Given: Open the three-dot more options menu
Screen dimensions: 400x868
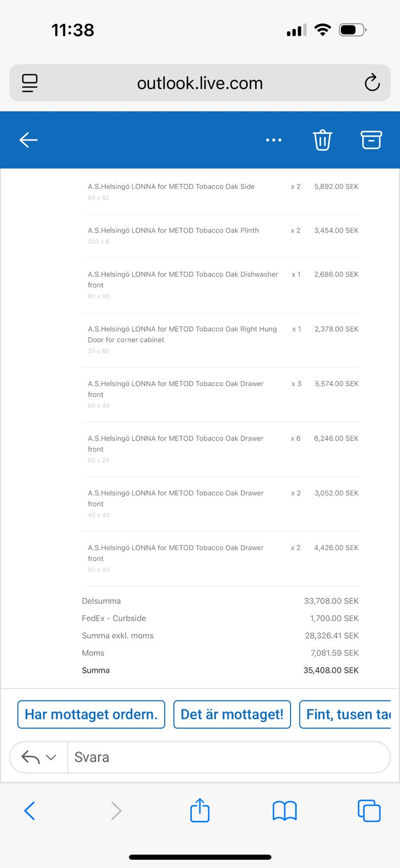Looking at the screenshot, I should [274, 140].
